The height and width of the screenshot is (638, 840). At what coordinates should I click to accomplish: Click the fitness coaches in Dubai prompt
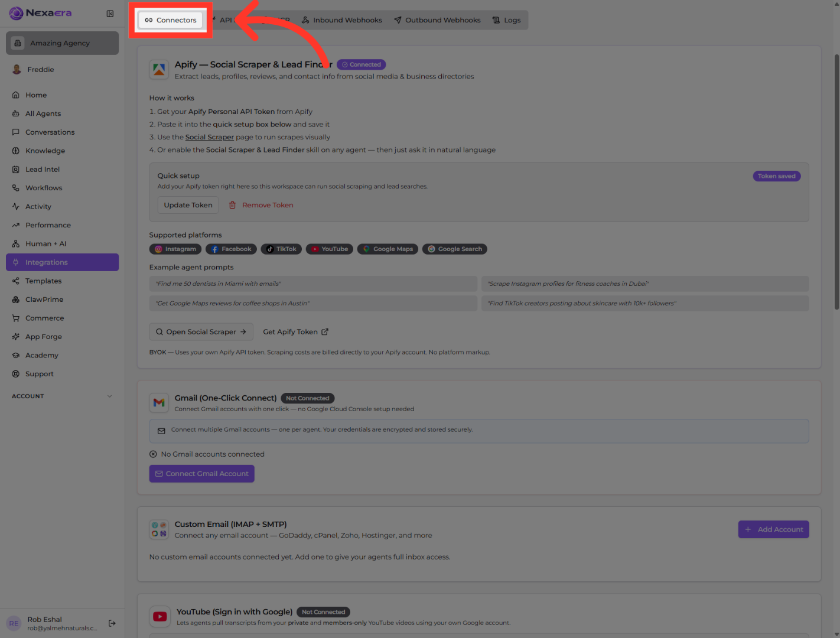point(645,284)
